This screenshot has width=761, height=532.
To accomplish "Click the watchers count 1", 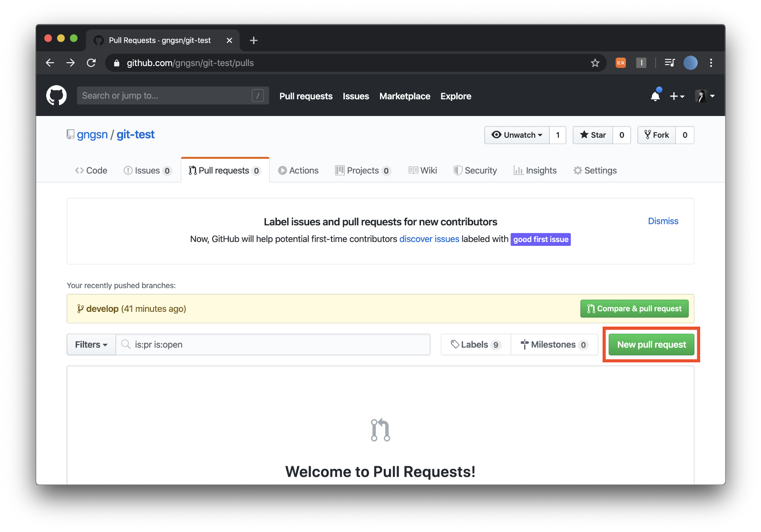I will (558, 135).
